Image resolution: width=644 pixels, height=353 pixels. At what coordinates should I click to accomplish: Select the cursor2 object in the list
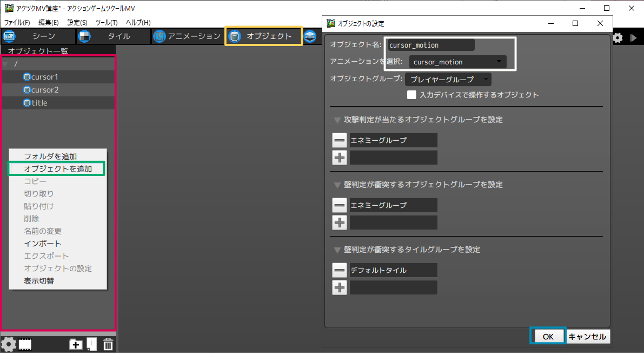point(45,90)
